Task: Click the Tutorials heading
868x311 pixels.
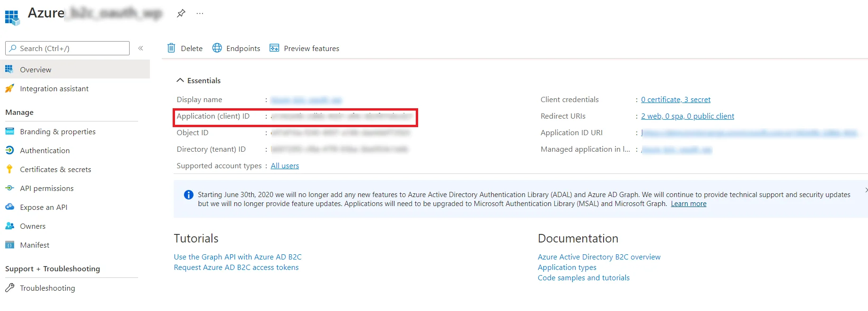Action: pos(196,238)
